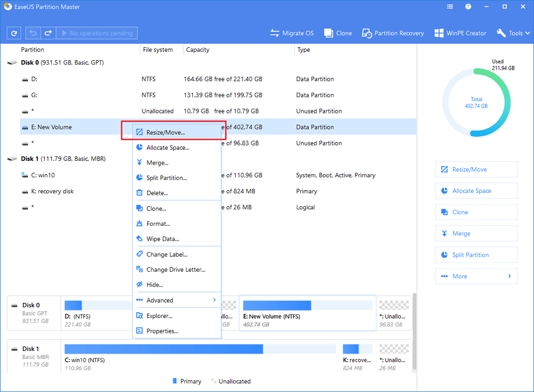This screenshot has width=534, height=392.
Task: Select Merge in context menu
Action: pyautogui.click(x=177, y=162)
